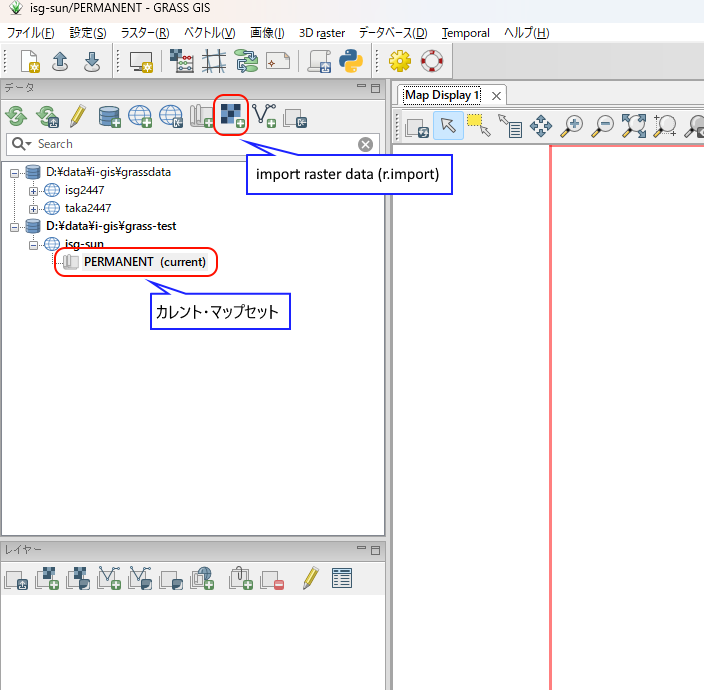704x690 pixels.
Task: Select the PERMANENT (current) mapset
Action: (x=145, y=262)
